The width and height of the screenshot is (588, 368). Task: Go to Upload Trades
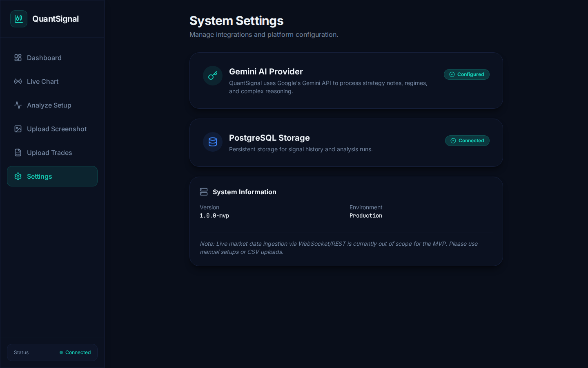click(x=49, y=153)
